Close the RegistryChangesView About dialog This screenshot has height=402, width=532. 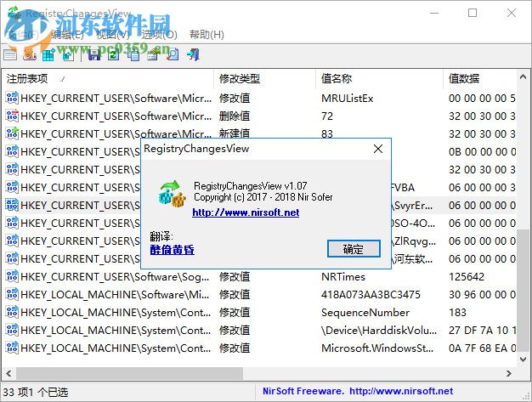pos(378,149)
